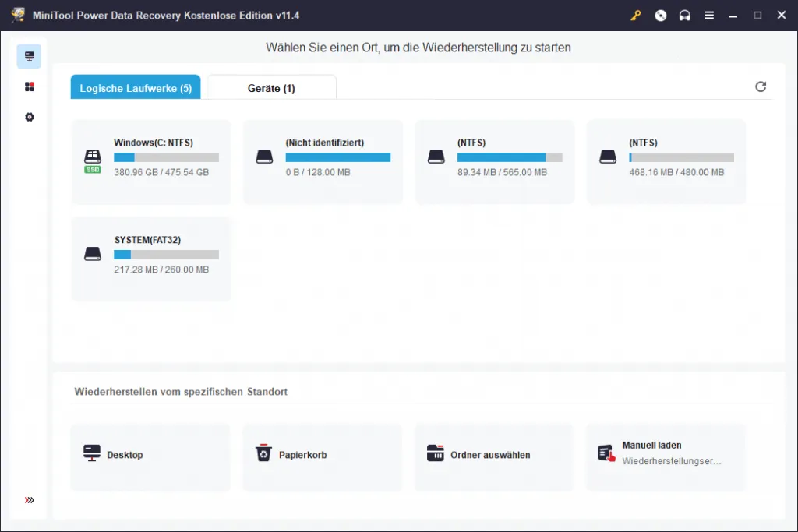Click the 480 MB NTFS drive icon
Viewport: 798px width, 532px height.
point(608,157)
